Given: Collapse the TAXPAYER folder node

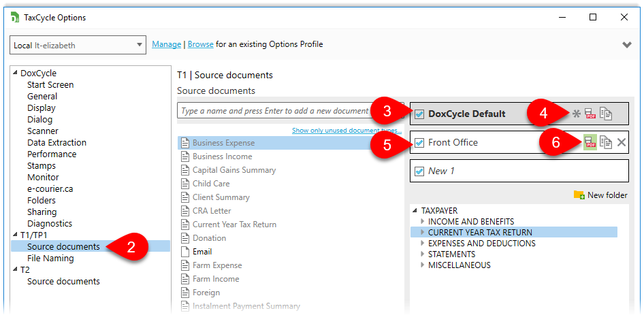Looking at the screenshot, I should [416, 211].
